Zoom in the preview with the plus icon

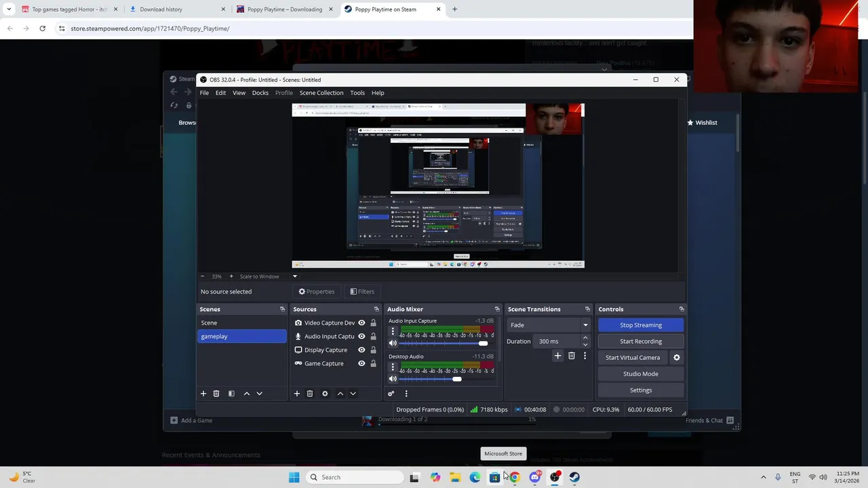click(231, 277)
